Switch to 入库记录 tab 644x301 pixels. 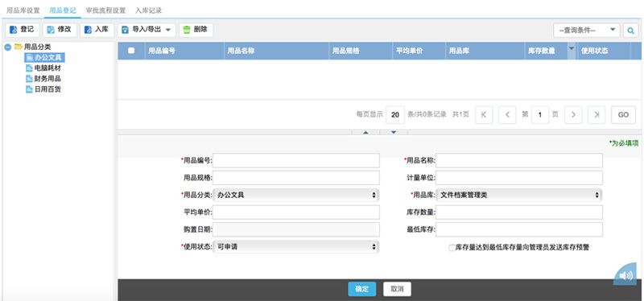149,10
